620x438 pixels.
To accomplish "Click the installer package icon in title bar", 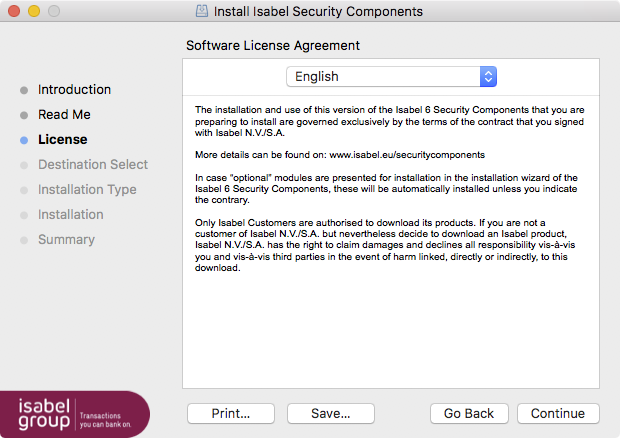I will [202, 11].
